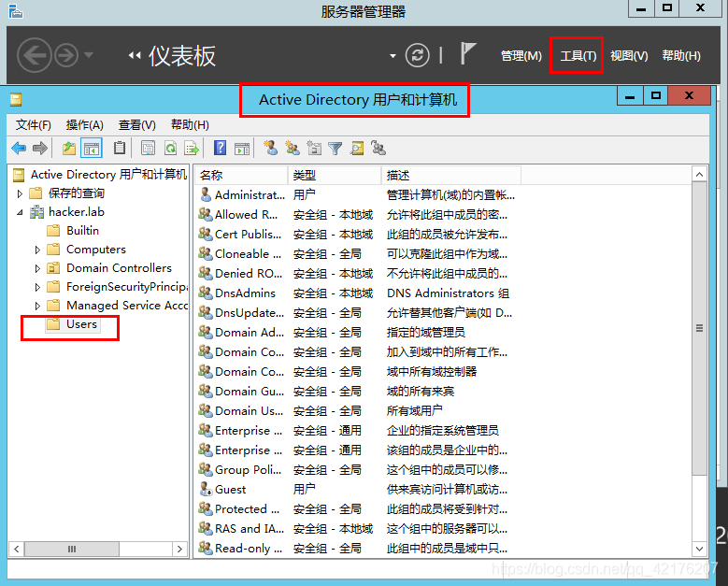Image resolution: width=728 pixels, height=586 pixels.
Task: Select the Domain Ad... group row
Action: click(x=358, y=332)
